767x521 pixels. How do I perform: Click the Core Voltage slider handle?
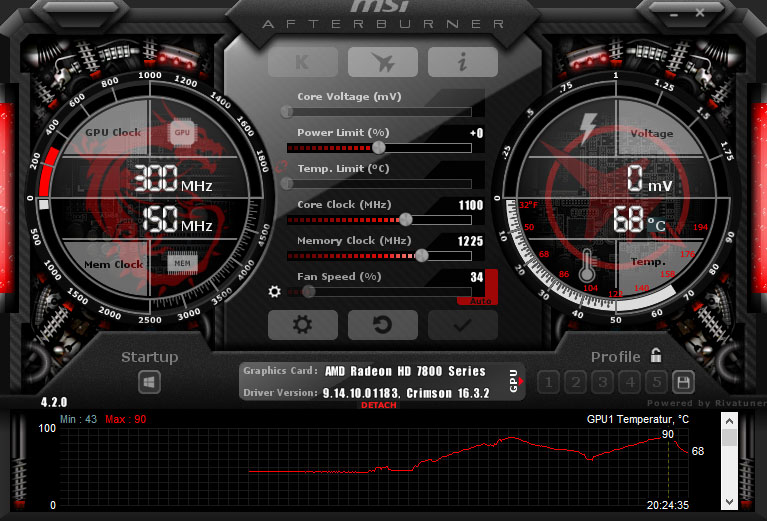tap(287, 112)
